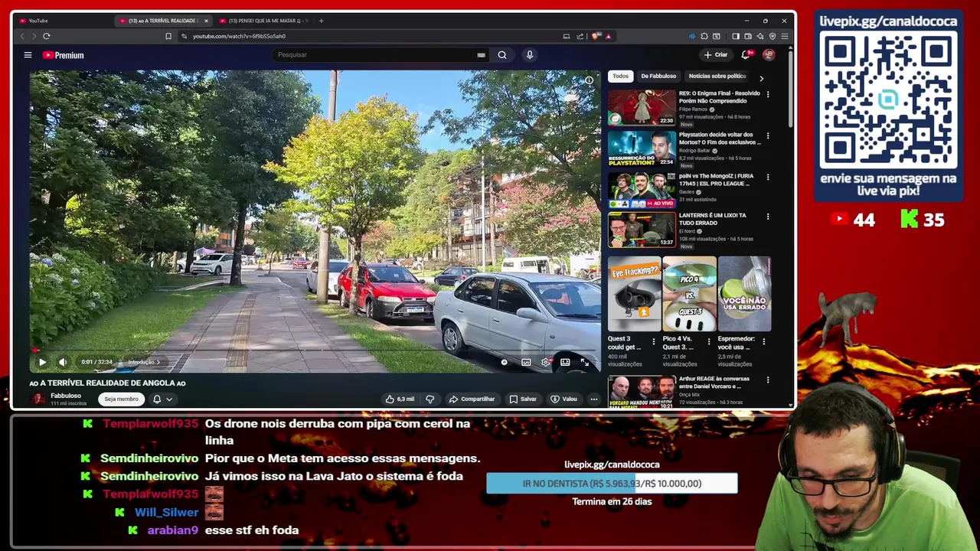Select the Todos filter chip
The height and width of the screenshot is (551, 980).
coord(620,76)
